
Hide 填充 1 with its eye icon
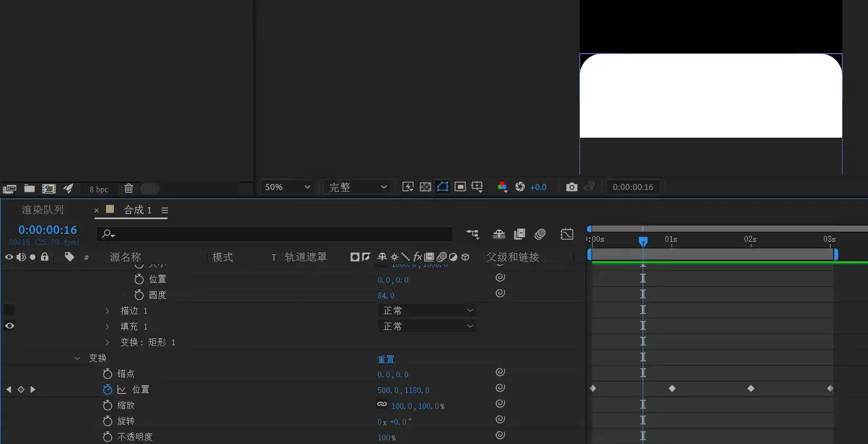pyautogui.click(x=9, y=326)
